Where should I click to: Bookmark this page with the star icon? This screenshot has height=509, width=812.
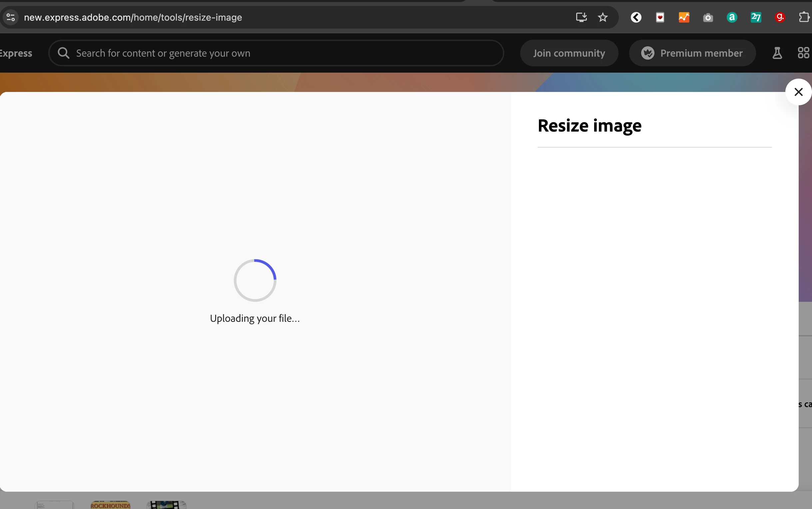coord(603,17)
